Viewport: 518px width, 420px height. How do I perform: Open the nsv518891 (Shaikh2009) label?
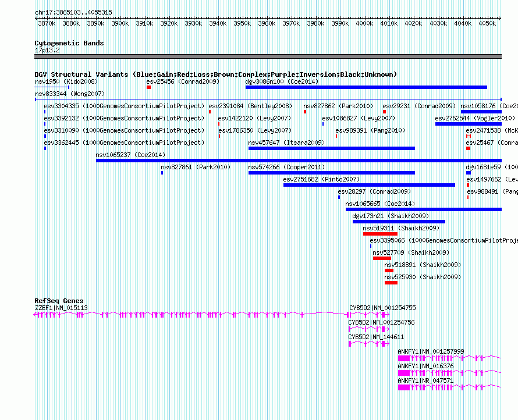click(423, 265)
